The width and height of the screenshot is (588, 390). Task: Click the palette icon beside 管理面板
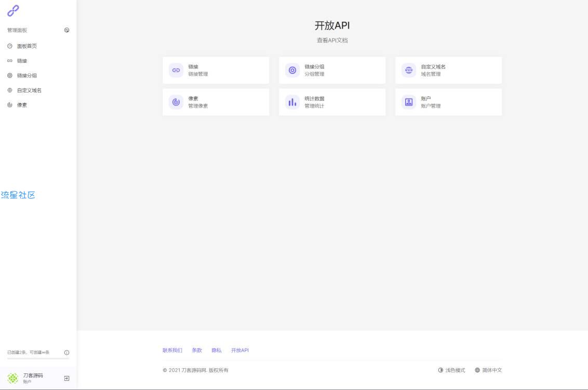(x=66, y=30)
